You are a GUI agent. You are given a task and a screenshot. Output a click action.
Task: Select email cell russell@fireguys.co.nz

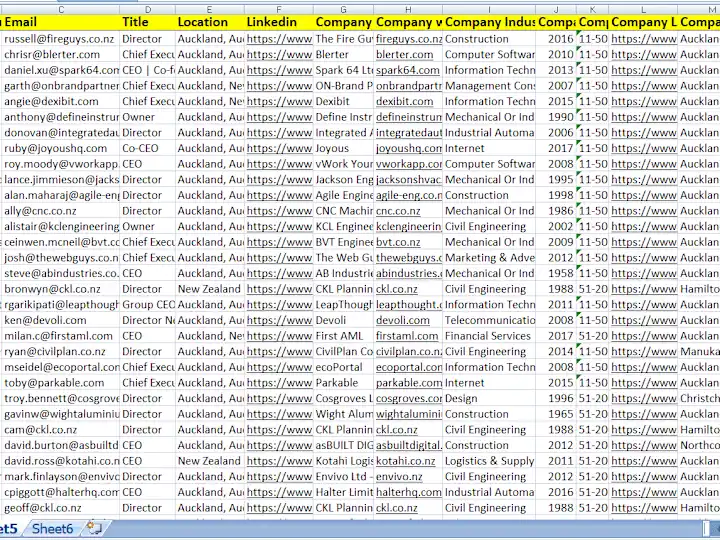(x=61, y=39)
